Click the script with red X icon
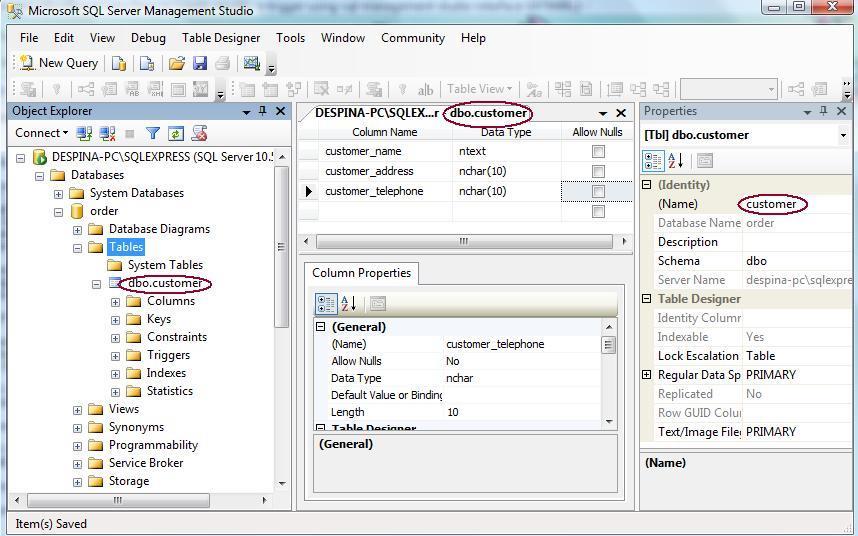The height and width of the screenshot is (536, 858). (x=200, y=133)
